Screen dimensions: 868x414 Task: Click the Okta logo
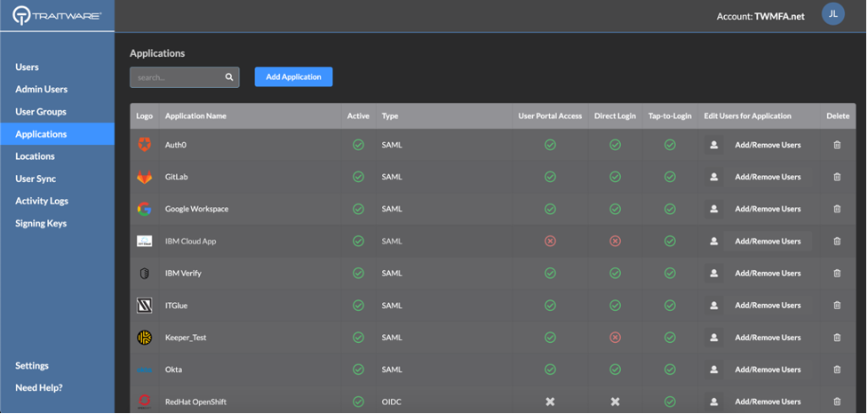click(x=145, y=370)
